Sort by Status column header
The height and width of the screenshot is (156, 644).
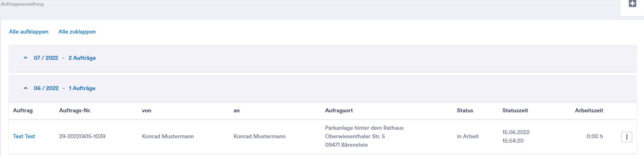tap(465, 110)
